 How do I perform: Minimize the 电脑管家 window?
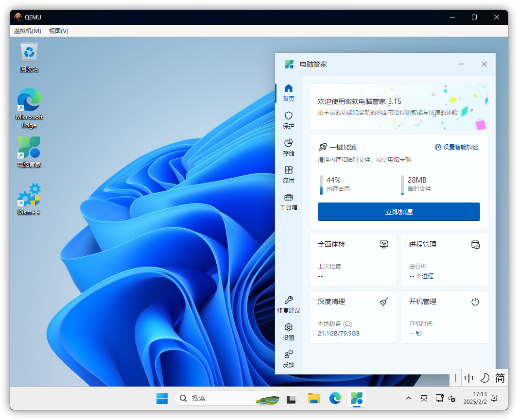pyautogui.click(x=461, y=64)
